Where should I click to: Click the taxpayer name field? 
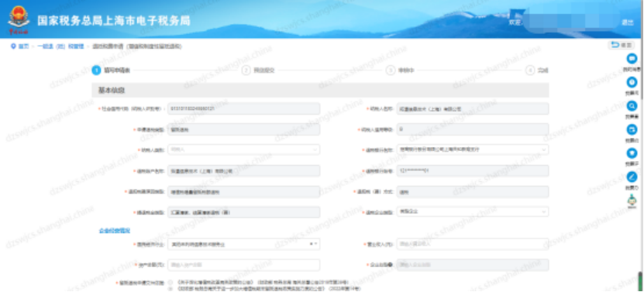coord(473,109)
